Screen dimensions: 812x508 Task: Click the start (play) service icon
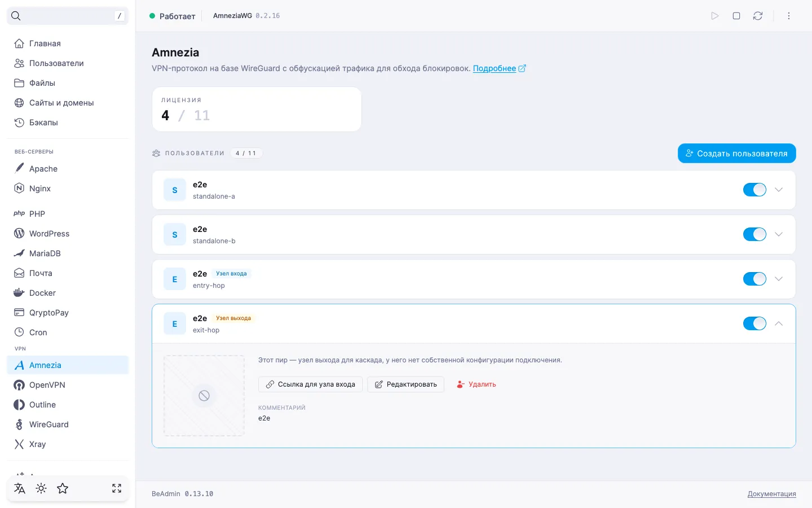pos(715,16)
